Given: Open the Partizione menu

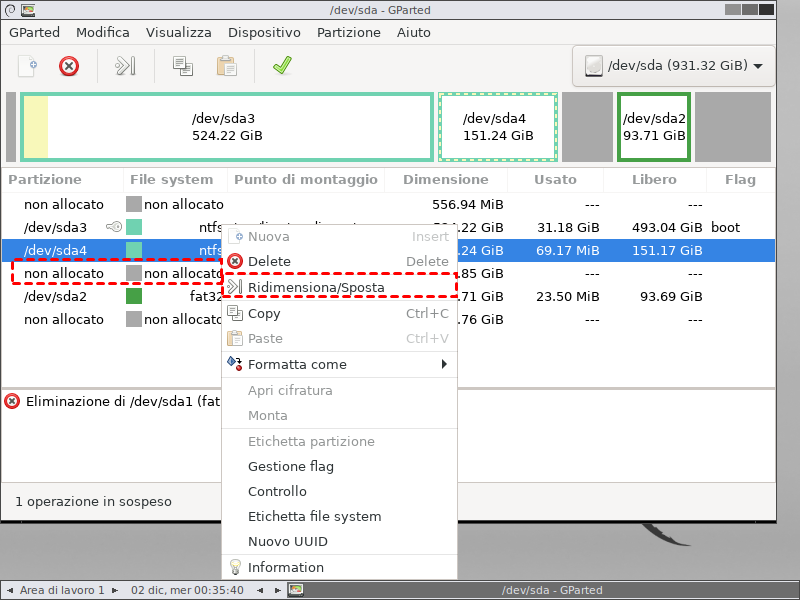Looking at the screenshot, I should click(x=348, y=32).
